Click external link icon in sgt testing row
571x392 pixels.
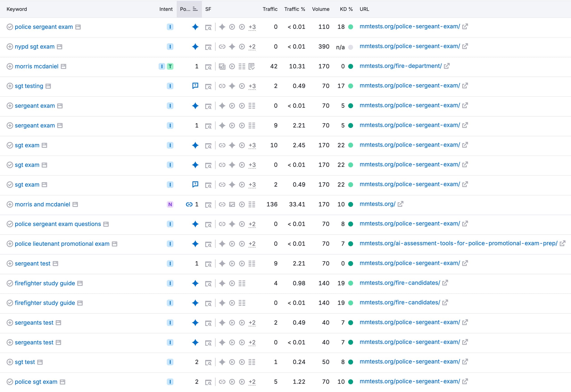coord(465,85)
